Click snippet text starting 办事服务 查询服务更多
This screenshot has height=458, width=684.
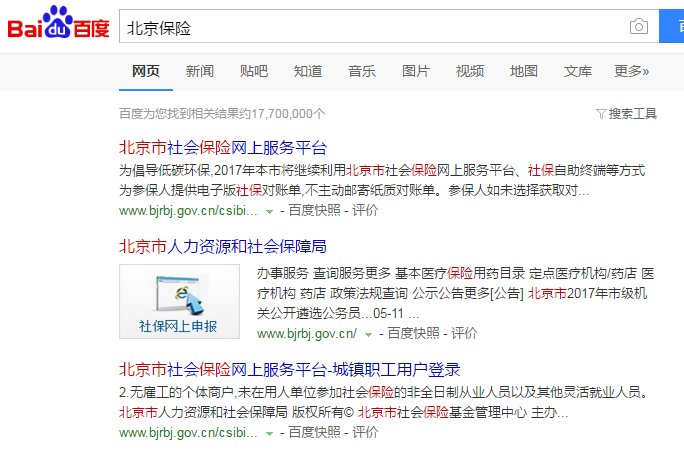455,293
